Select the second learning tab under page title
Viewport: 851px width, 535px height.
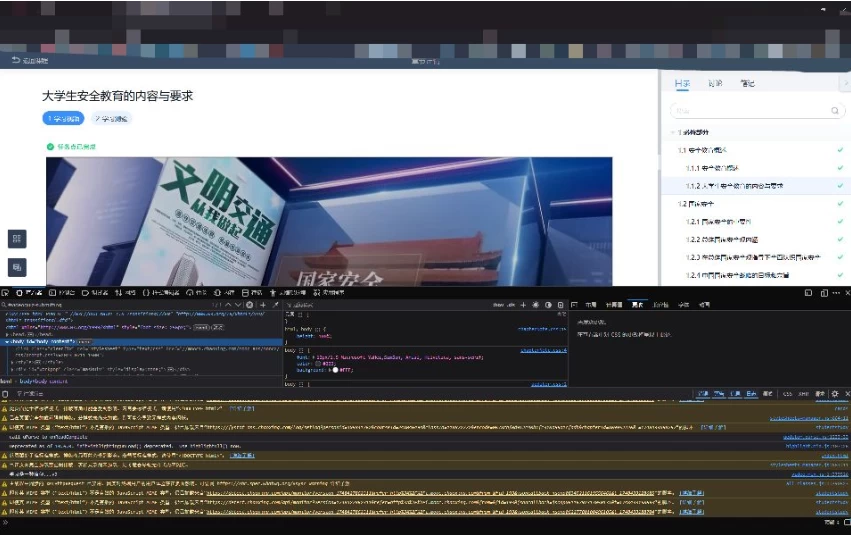click(111, 118)
